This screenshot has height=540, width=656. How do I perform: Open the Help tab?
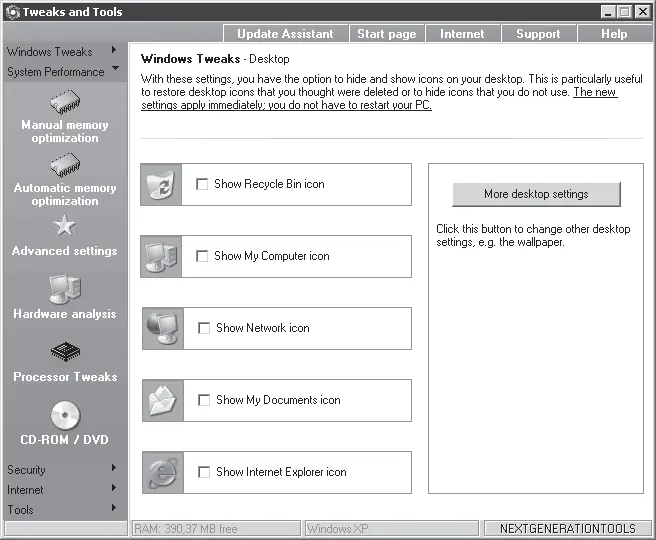[614, 34]
